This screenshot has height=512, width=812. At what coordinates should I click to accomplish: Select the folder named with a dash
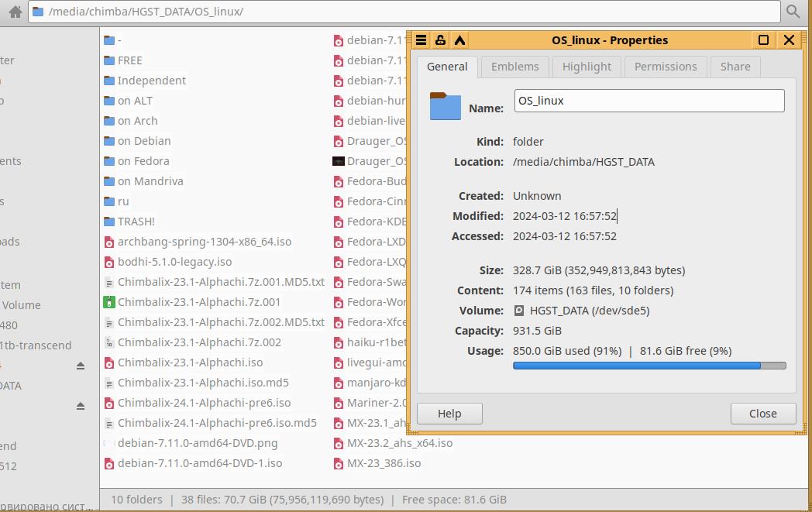coord(113,40)
